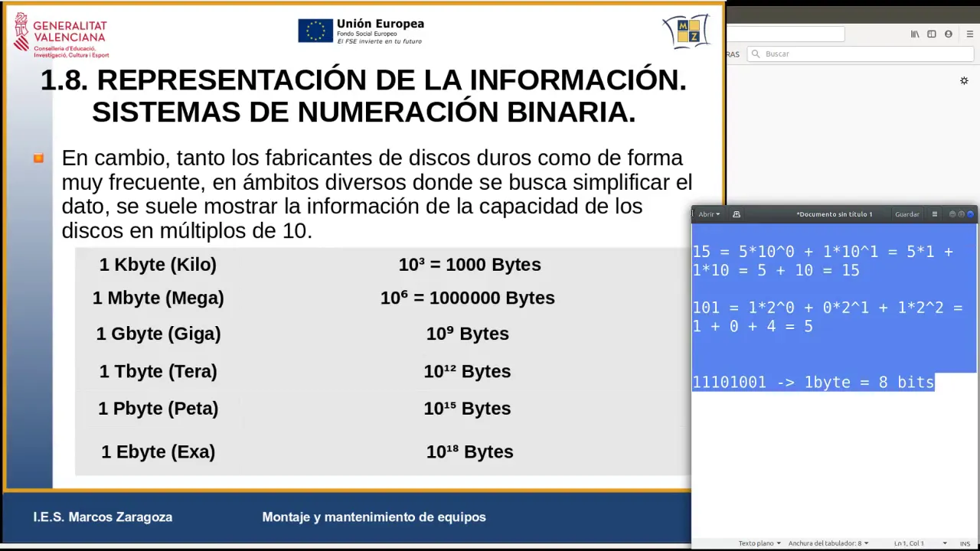Open gedit hamburger menu
980x551 pixels.
pyautogui.click(x=934, y=214)
